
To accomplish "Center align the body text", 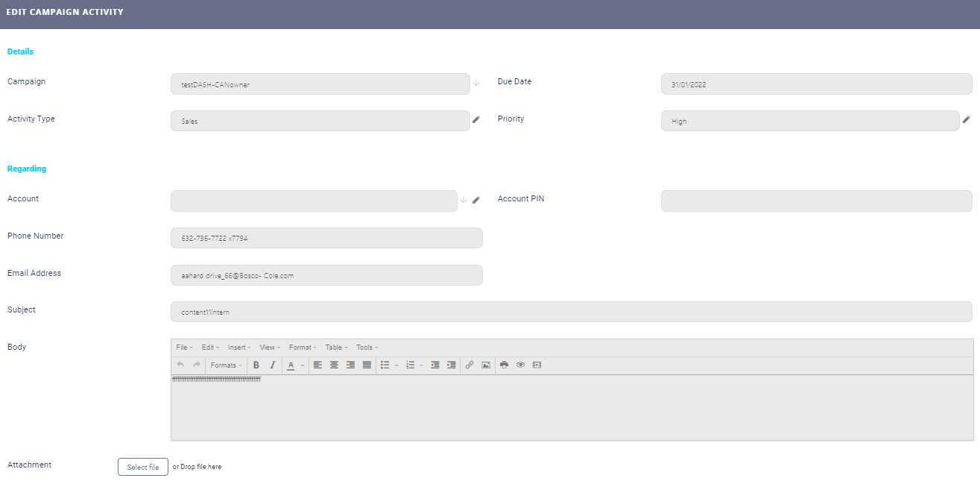I will pyautogui.click(x=334, y=365).
